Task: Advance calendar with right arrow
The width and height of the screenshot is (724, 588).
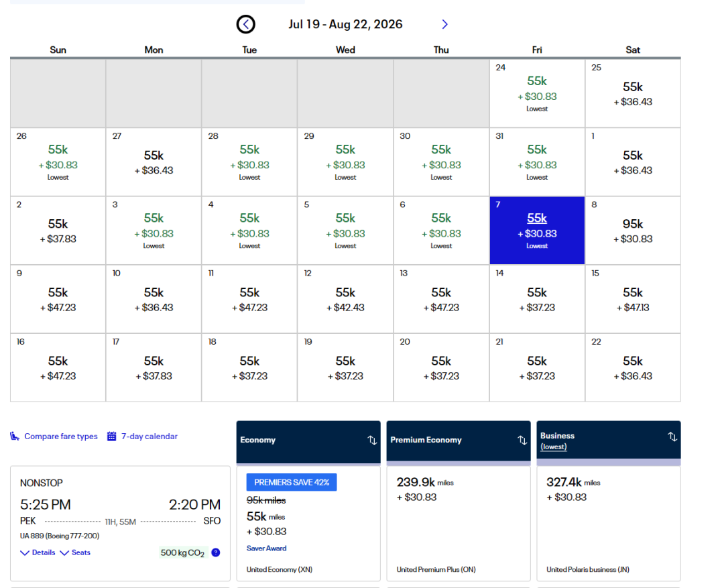Action: point(444,24)
